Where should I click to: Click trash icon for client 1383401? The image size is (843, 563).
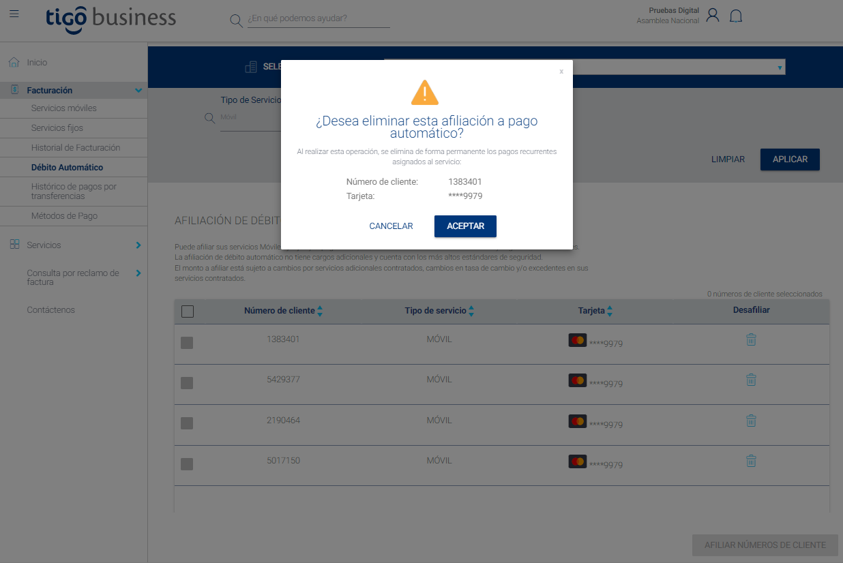pos(751,339)
